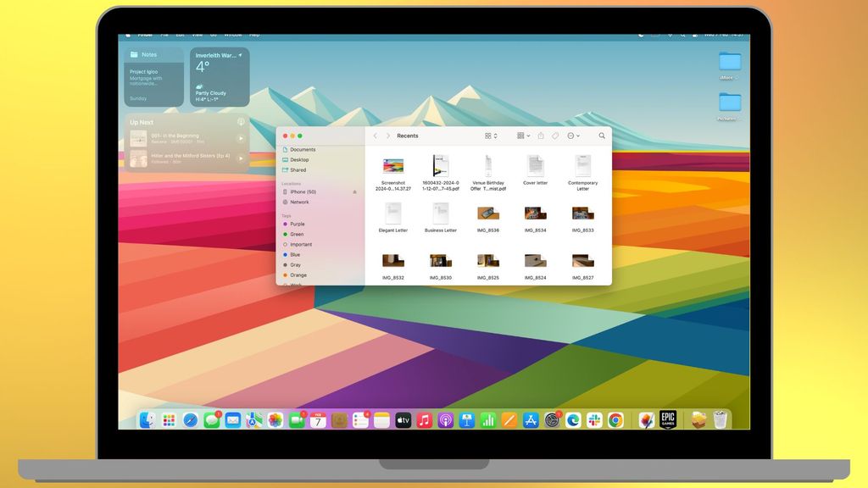Click the Search icon in the Finder window

pos(602,136)
